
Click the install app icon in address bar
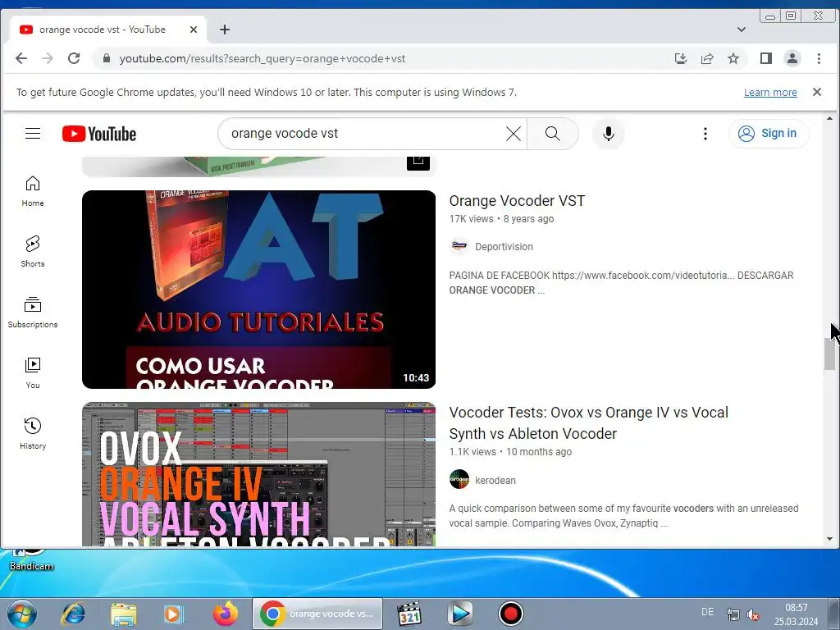[x=680, y=58]
